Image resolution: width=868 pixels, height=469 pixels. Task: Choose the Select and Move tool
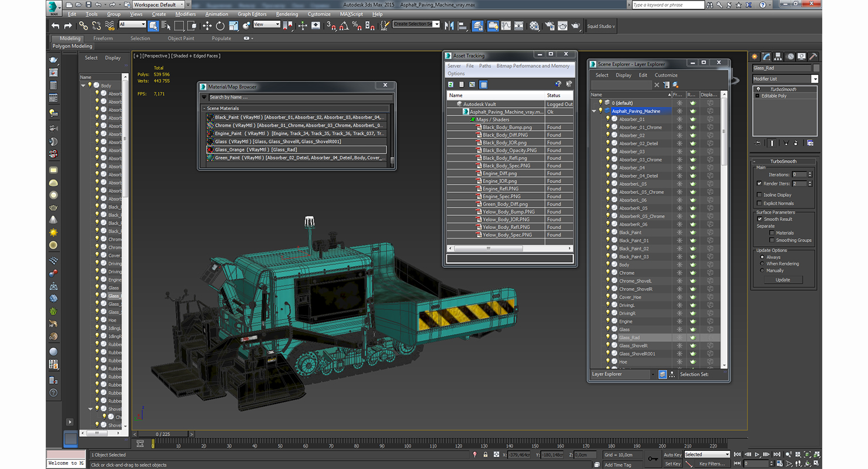pyautogui.click(x=207, y=26)
